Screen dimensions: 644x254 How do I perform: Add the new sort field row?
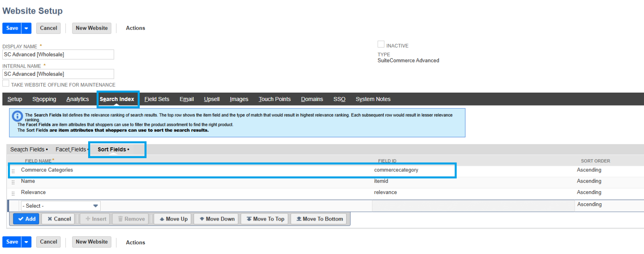point(27,219)
